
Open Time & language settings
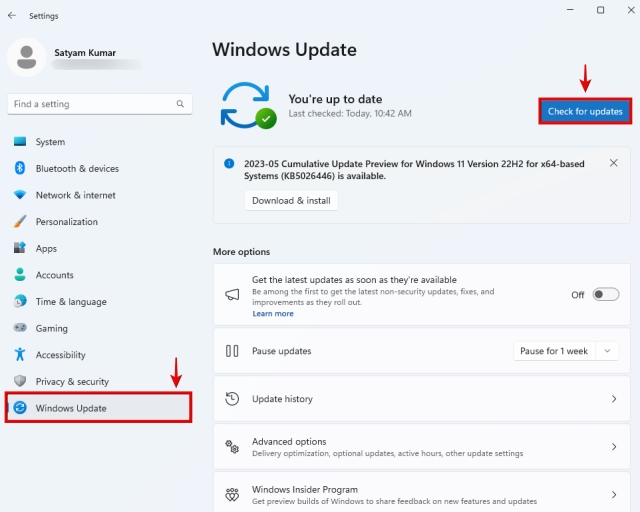click(70, 302)
